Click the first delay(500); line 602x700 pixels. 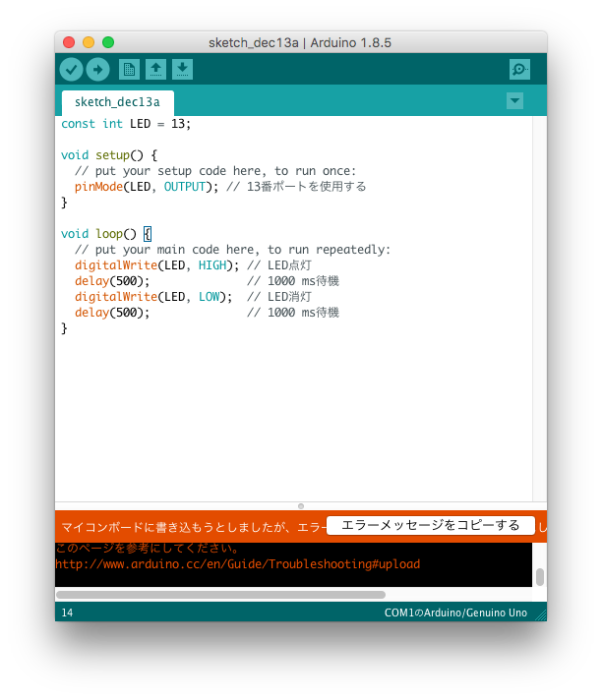pos(112,281)
